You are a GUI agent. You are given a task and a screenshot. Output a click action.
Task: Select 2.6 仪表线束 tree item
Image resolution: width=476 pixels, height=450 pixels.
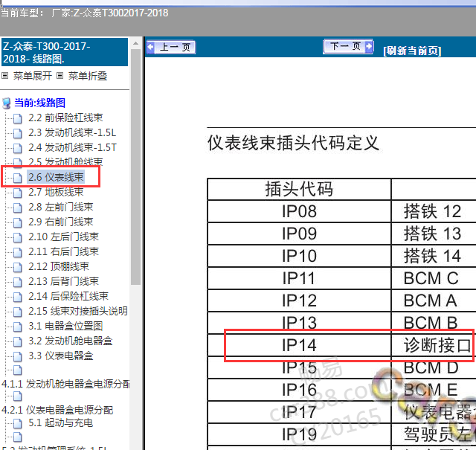click(56, 177)
